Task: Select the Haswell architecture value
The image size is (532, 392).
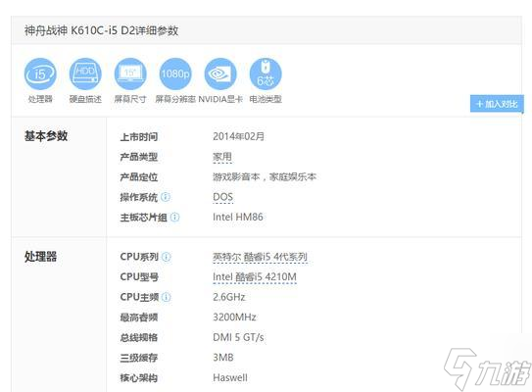Action: pos(230,377)
